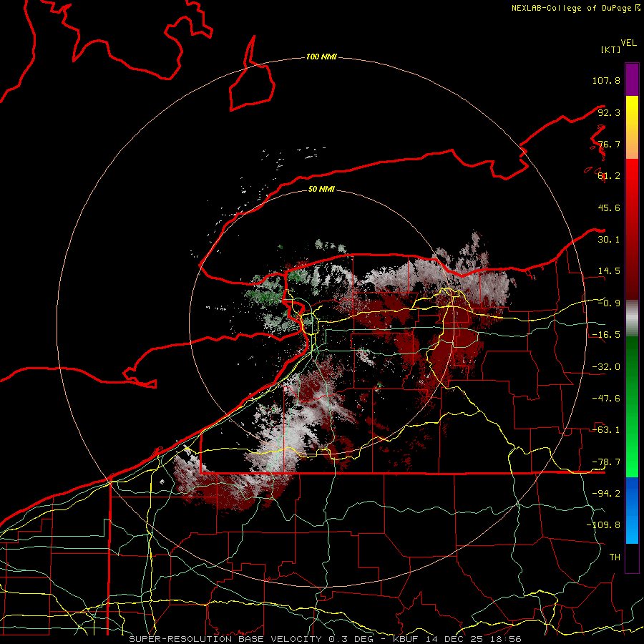
Task: Click the 14.5 legend value
Action: (x=609, y=271)
